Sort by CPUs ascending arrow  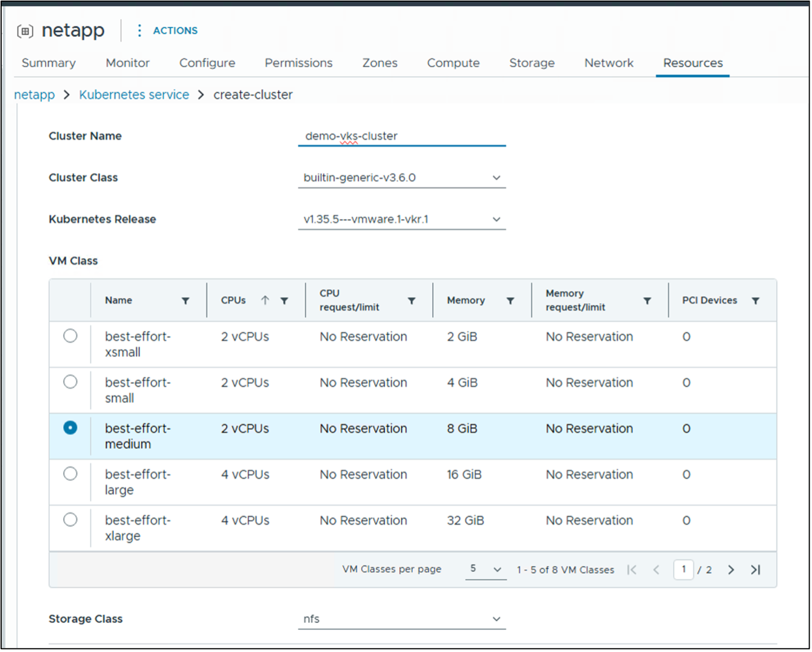(265, 300)
